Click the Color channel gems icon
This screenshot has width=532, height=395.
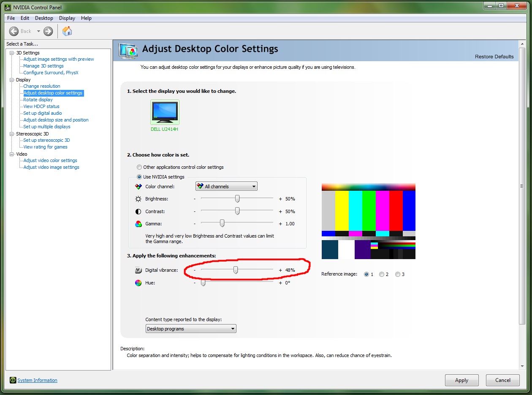pyautogui.click(x=138, y=187)
